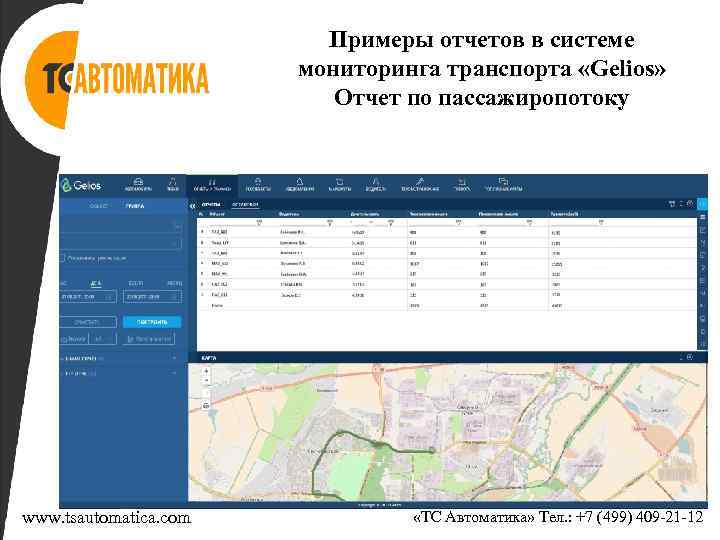Click the end date field

[152, 297]
